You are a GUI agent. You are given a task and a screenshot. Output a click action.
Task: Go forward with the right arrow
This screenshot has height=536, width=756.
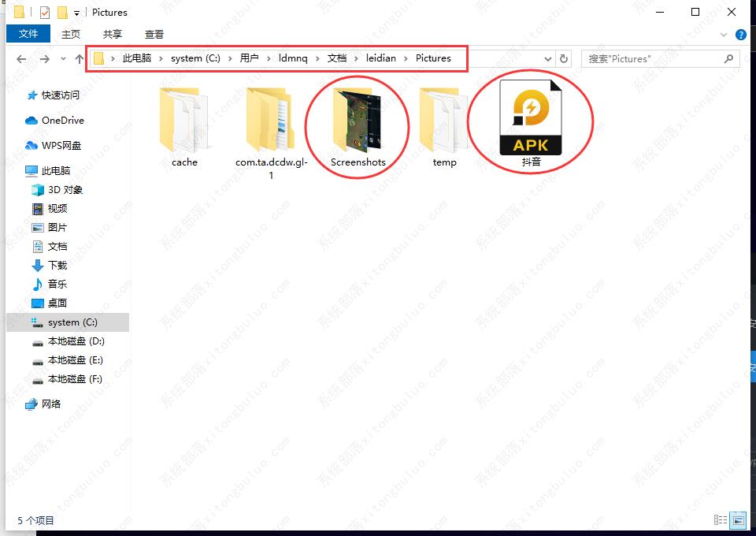(x=44, y=59)
